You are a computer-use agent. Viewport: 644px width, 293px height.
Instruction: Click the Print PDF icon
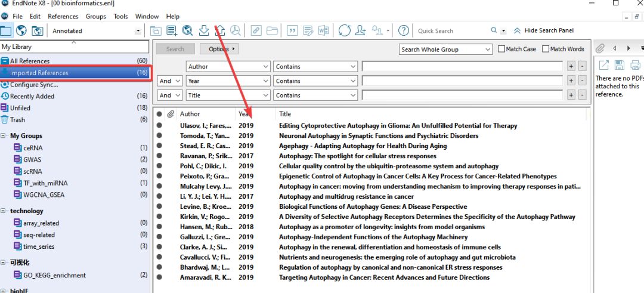click(x=635, y=65)
